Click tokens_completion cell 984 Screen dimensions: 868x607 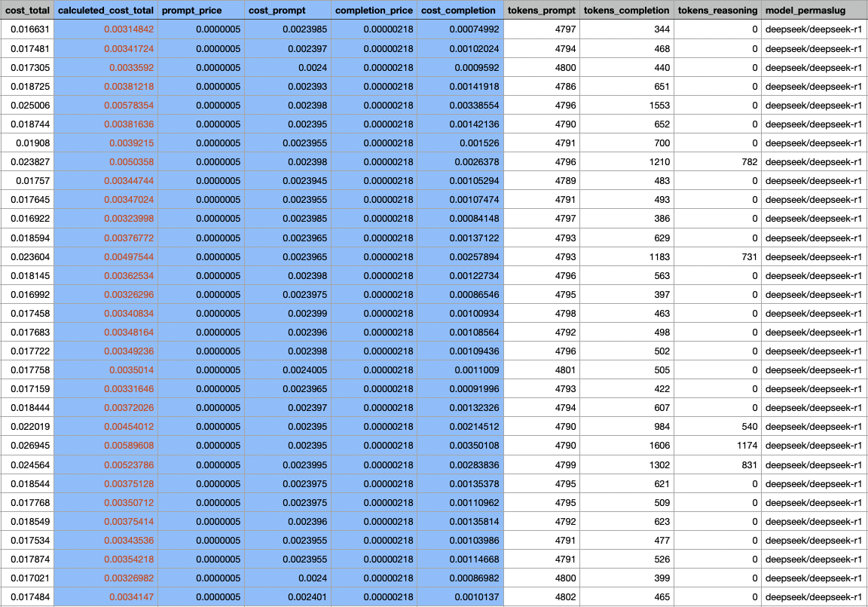pyautogui.click(x=627, y=427)
